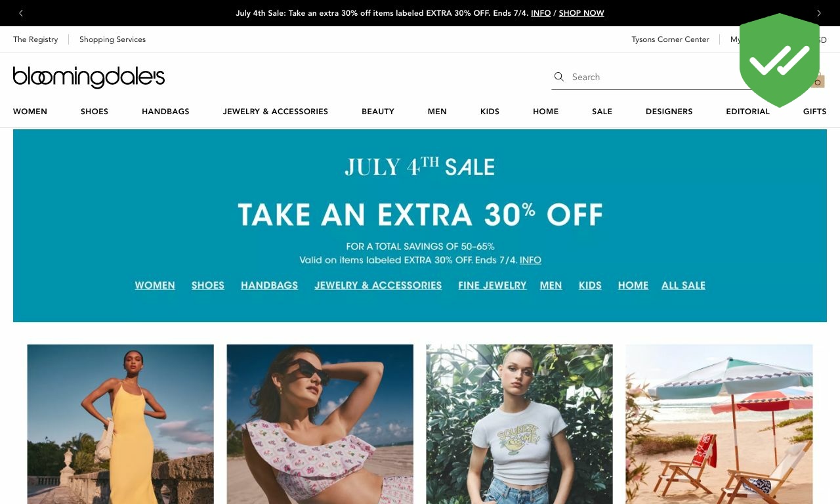Click ALL SALE link in teal banner
The height and width of the screenshot is (504, 840).
tap(683, 285)
